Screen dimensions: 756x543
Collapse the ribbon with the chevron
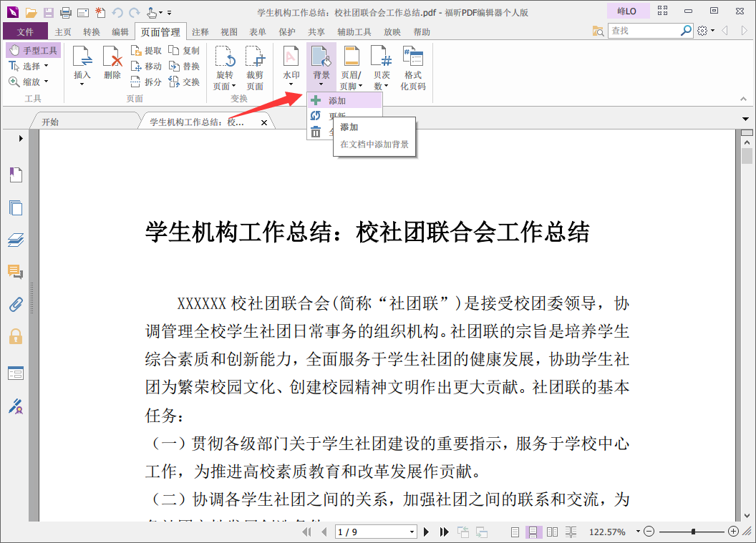743,99
